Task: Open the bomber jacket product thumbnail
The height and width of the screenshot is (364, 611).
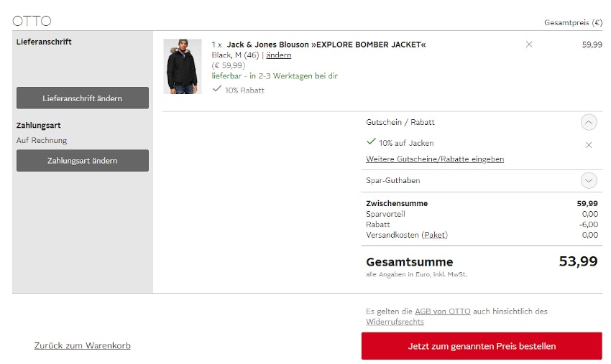Action: (x=182, y=66)
